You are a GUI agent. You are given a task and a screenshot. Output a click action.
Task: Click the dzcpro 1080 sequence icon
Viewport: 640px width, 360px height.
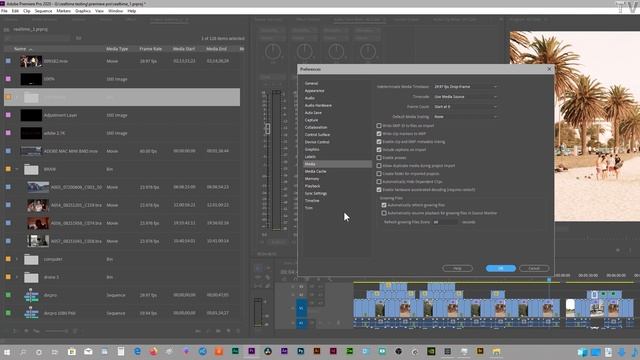(31, 313)
